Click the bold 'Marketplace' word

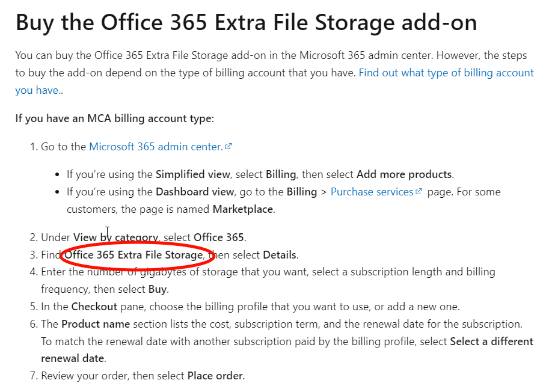(242, 209)
